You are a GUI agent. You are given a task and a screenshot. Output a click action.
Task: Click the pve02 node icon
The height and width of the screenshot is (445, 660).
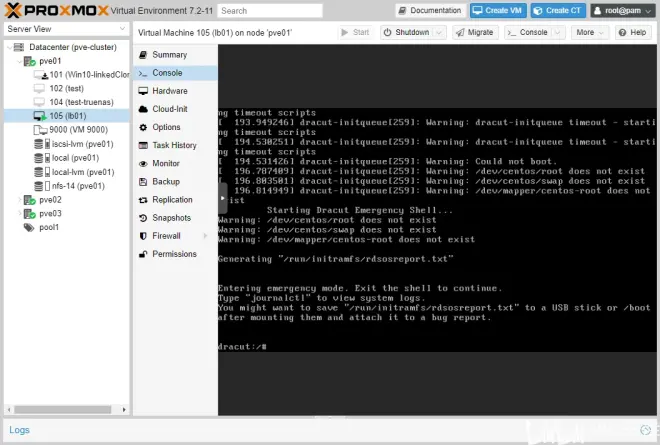coord(29,200)
